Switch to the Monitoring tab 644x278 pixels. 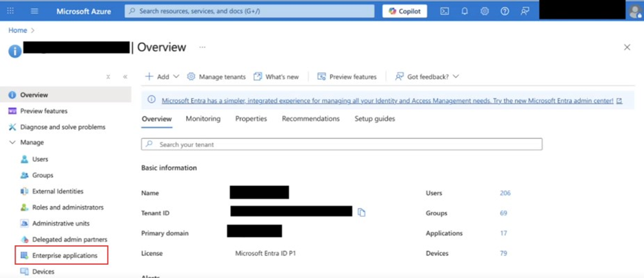point(203,119)
